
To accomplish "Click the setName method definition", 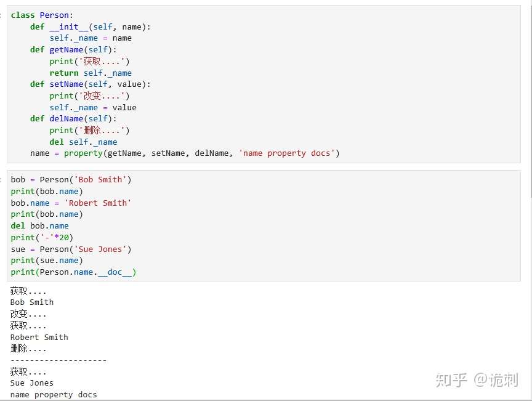I will pos(66,84).
